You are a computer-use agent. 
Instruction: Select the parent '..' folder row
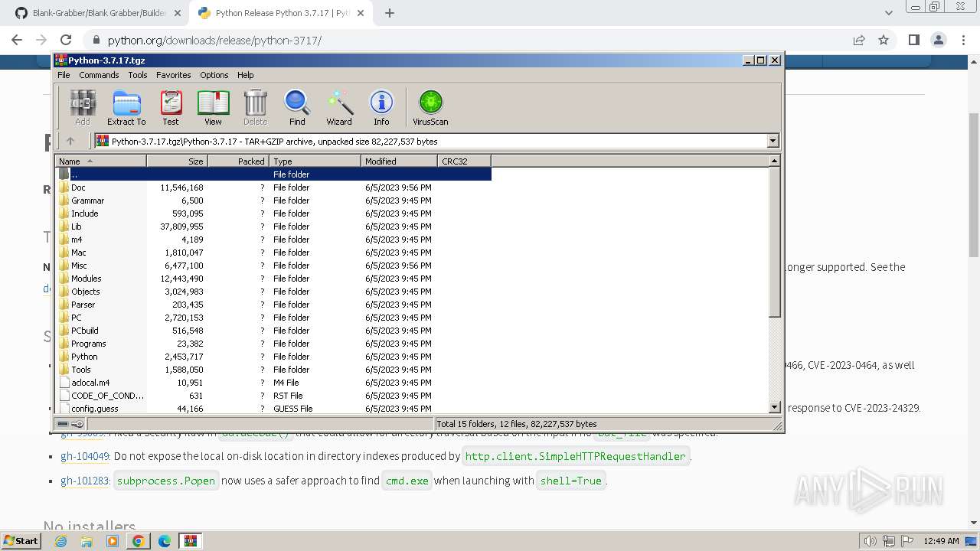273,174
